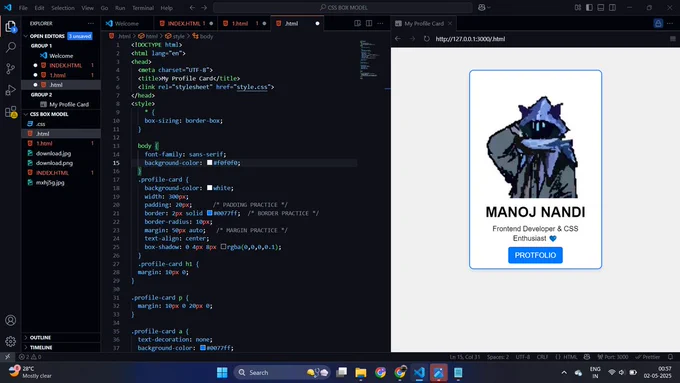This screenshot has height=383, width=680.
Task: Click the Customize Layout icon
Action: (577, 7)
